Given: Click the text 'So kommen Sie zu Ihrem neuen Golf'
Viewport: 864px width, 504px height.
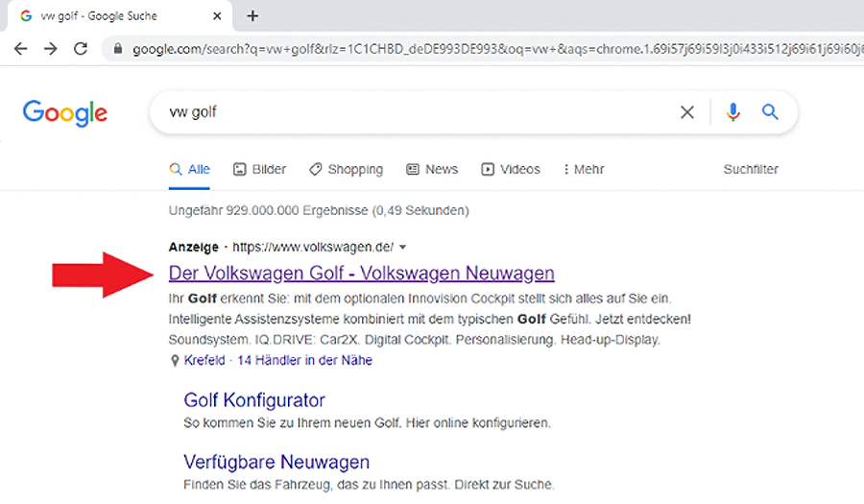Looking at the screenshot, I should click(x=292, y=423).
